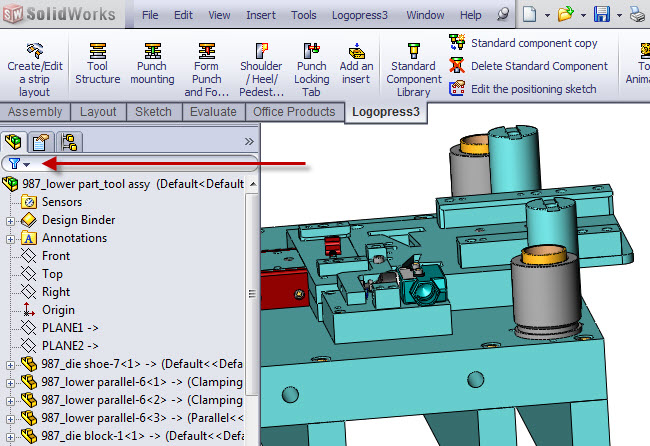
Task: Open the FeatureManager design tree tab
Action: pyautogui.click(x=13, y=142)
